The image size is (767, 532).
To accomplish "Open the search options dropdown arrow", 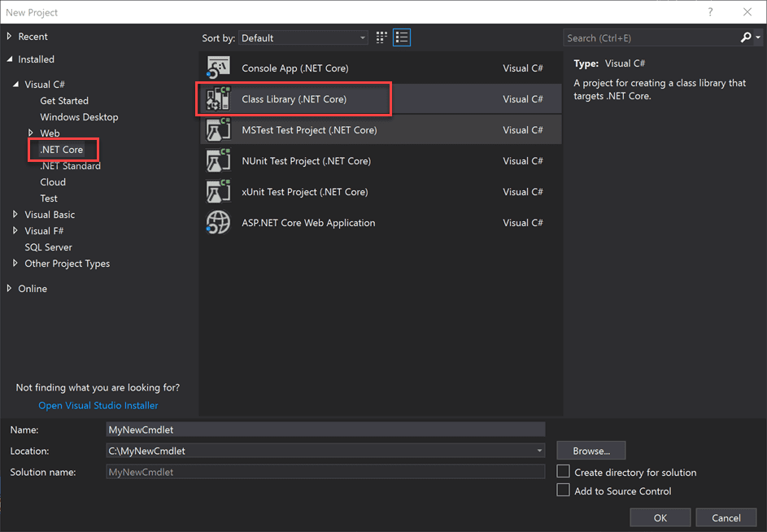I will tap(758, 37).
